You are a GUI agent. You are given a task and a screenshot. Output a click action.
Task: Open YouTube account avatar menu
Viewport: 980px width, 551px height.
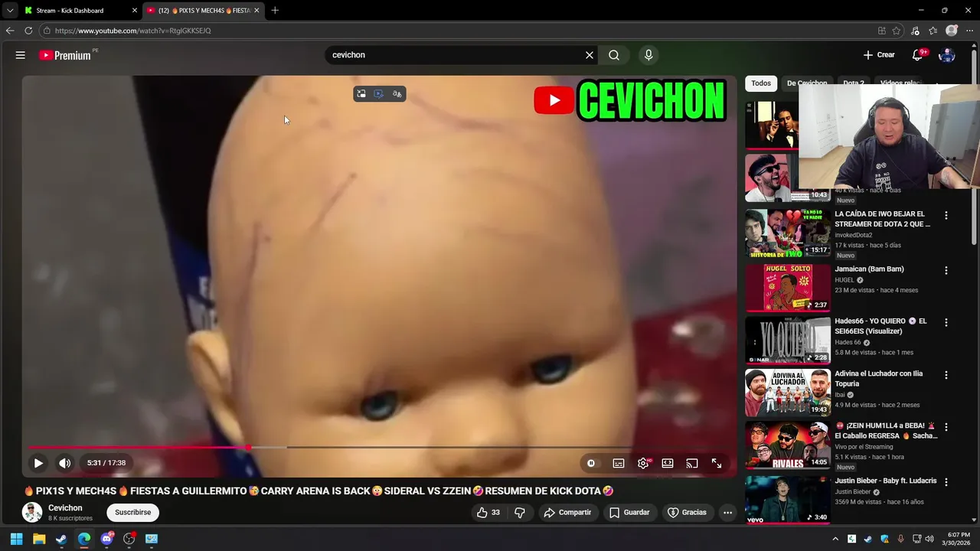947,55
